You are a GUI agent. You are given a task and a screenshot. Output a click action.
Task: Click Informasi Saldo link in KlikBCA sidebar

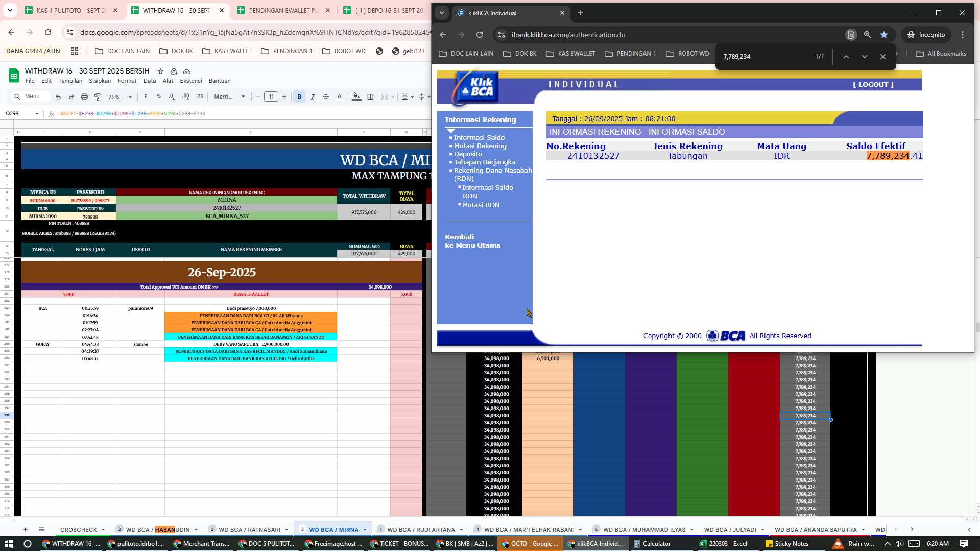(x=479, y=137)
